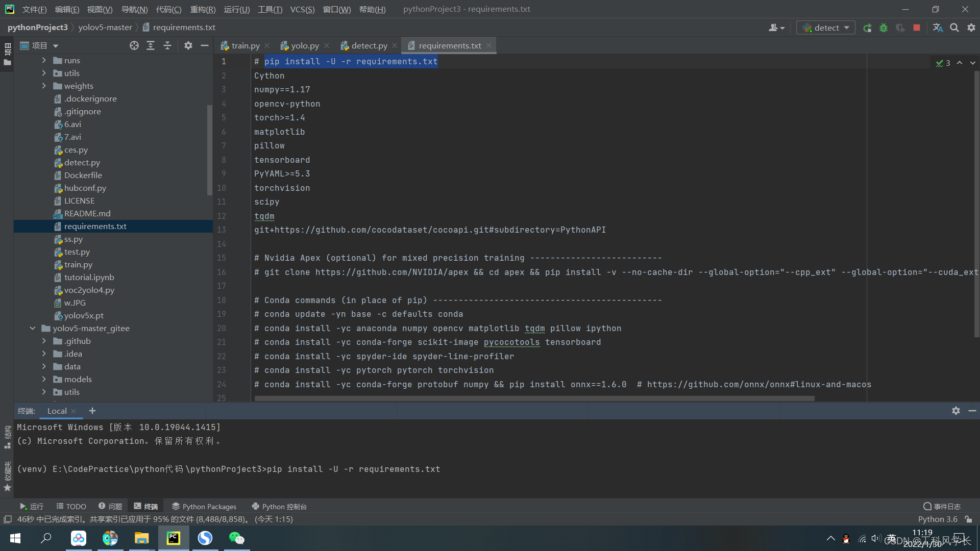The width and height of the screenshot is (980, 551).
Task: Go to next highlighted problem arrow
Action: tap(973, 63)
